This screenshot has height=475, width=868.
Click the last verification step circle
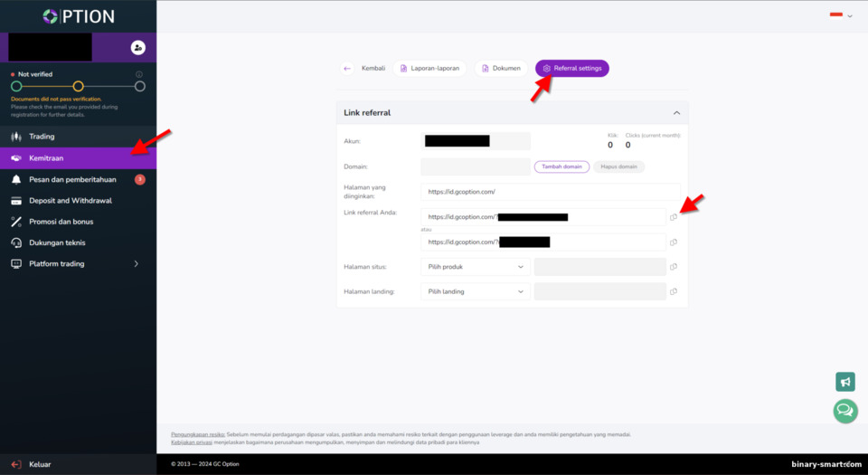[140, 86]
